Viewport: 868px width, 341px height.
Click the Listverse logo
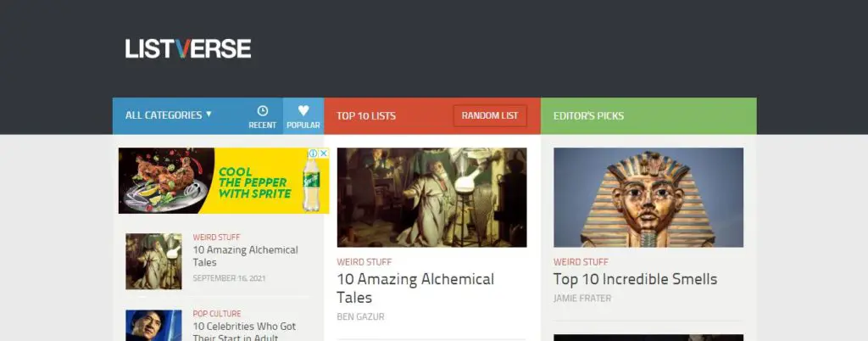pos(187,48)
